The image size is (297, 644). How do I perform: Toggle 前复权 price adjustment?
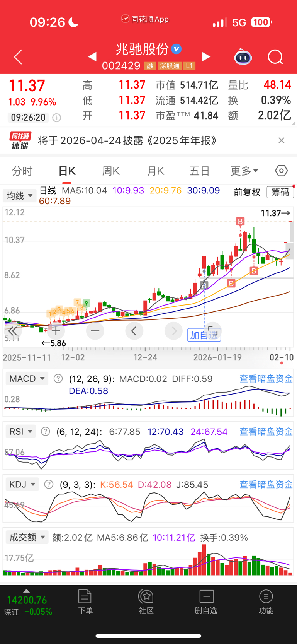tap(247, 192)
